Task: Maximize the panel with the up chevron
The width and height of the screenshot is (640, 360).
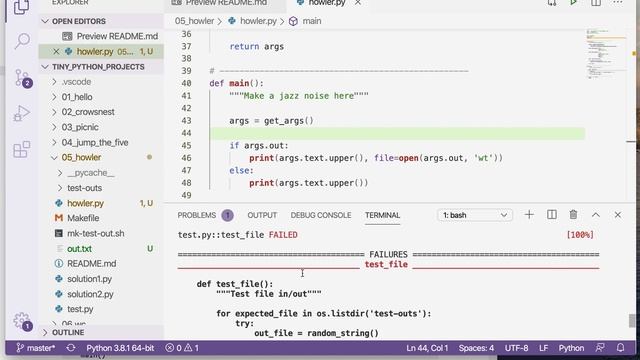Action: [596, 215]
